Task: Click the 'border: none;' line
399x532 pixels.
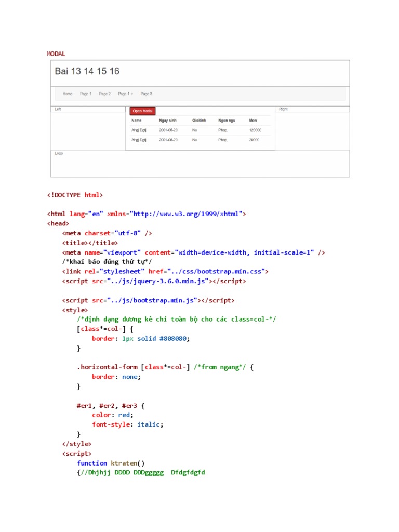Action: [116, 377]
